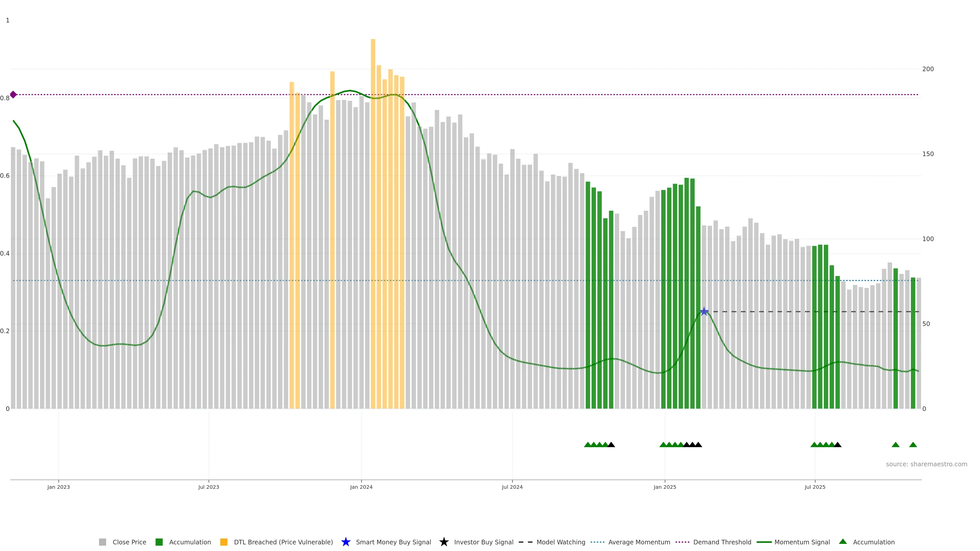The width and height of the screenshot is (980, 551).
Task: Click the blue Smart Money Buy star on chart
Action: 704,312
